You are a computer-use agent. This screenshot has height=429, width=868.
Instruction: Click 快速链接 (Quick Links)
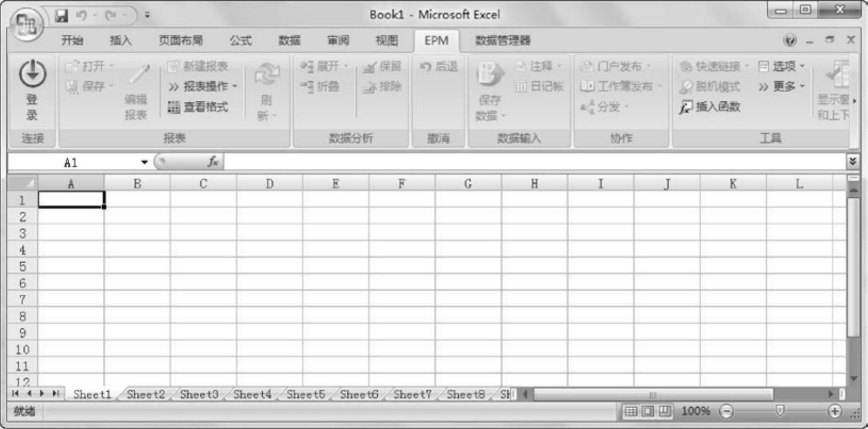714,66
